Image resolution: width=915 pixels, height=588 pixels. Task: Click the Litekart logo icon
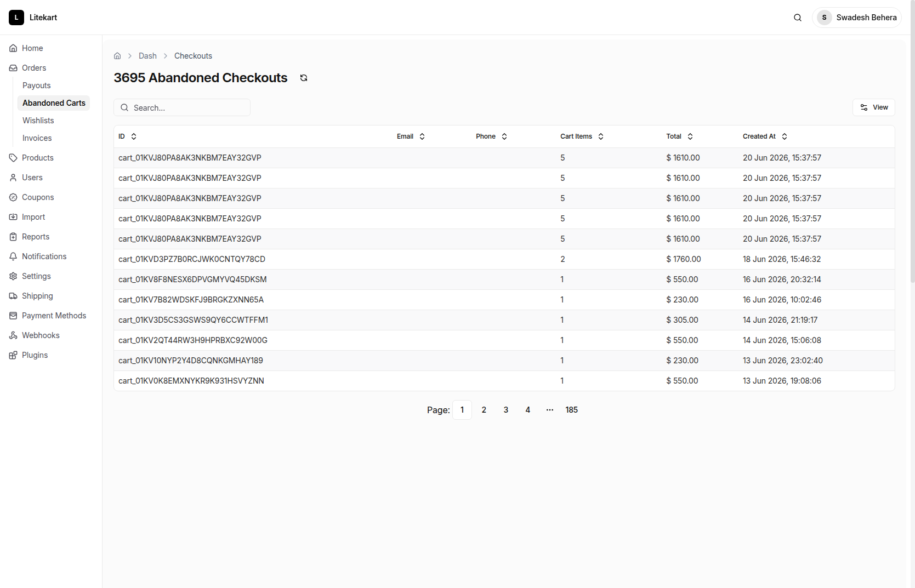pyautogui.click(x=16, y=18)
